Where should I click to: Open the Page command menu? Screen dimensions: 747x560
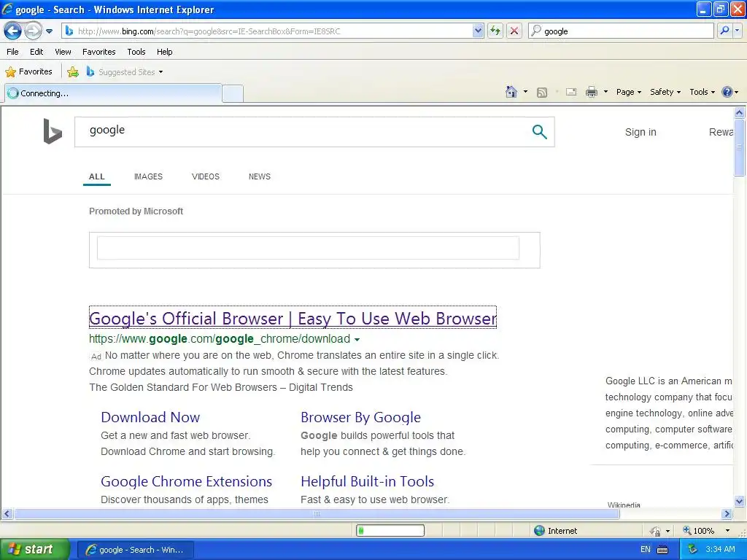pos(628,92)
